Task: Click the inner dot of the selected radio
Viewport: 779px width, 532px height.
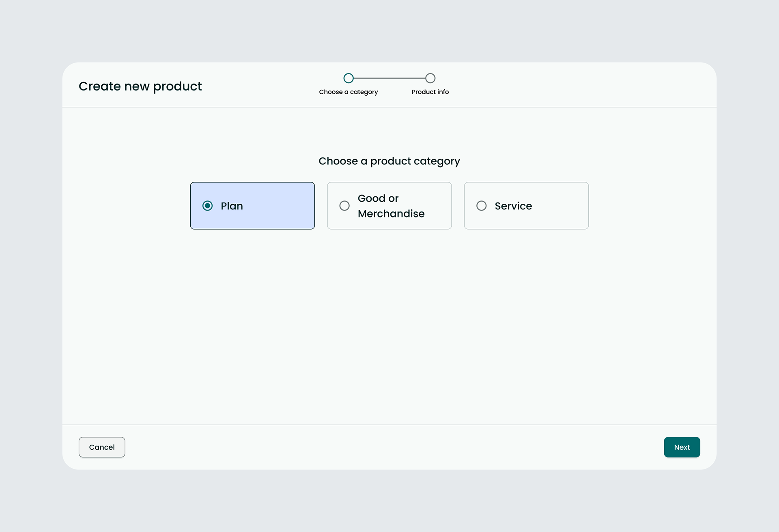Action: (x=207, y=206)
